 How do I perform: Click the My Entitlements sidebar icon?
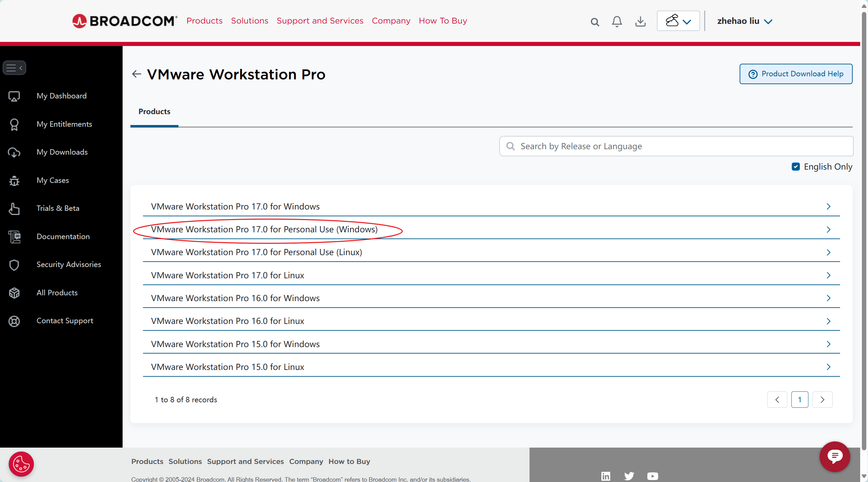14,124
